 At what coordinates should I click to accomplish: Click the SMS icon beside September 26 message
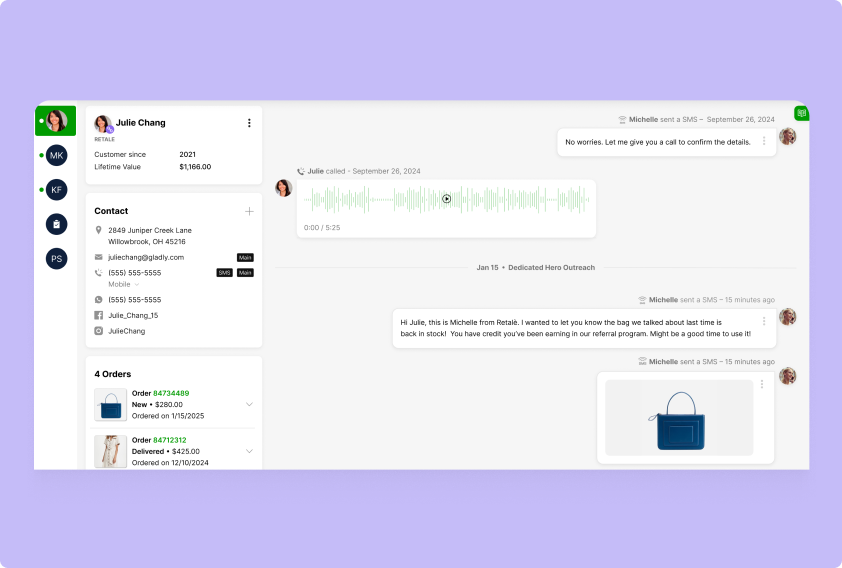coord(622,120)
